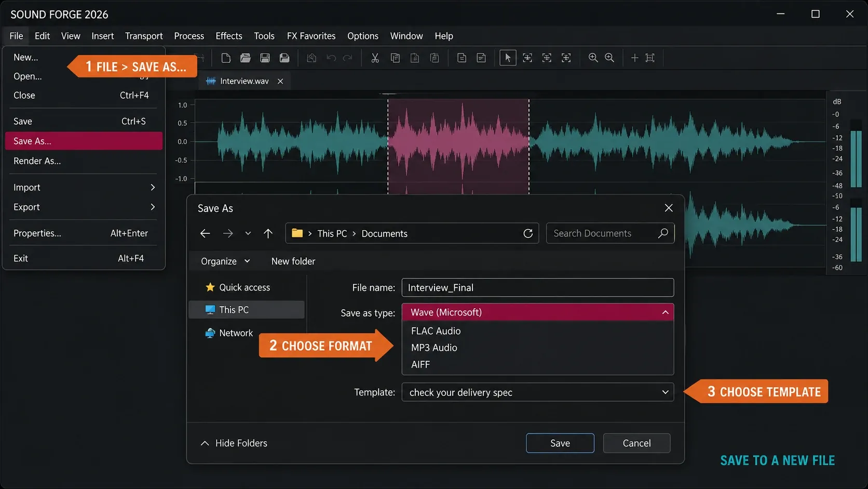Click the Open folder toolbar icon
868x489 pixels.
click(x=246, y=58)
